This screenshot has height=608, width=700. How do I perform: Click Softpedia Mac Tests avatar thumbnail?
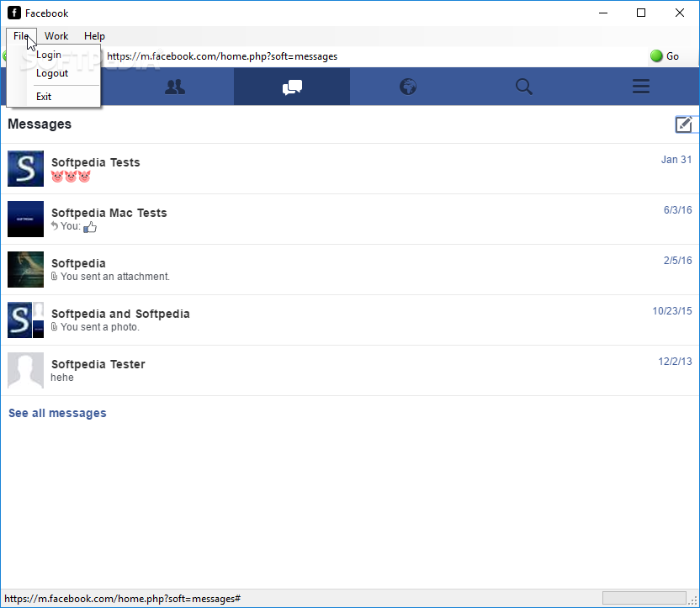(x=25, y=219)
